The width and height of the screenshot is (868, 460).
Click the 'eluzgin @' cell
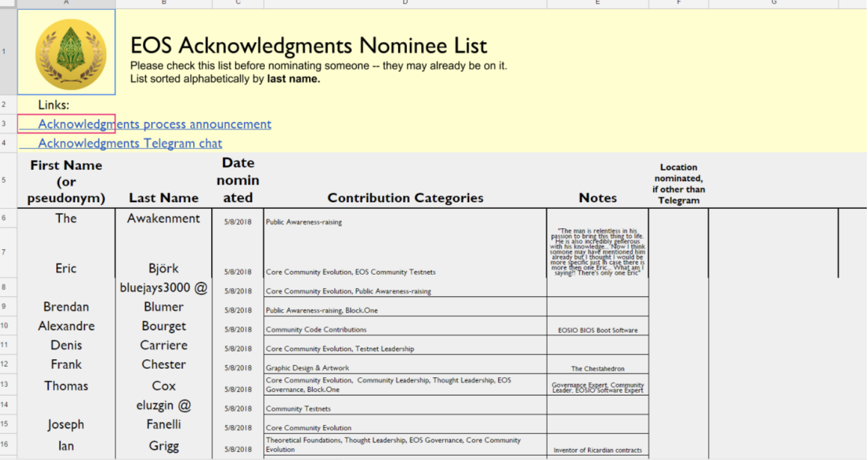tap(164, 406)
